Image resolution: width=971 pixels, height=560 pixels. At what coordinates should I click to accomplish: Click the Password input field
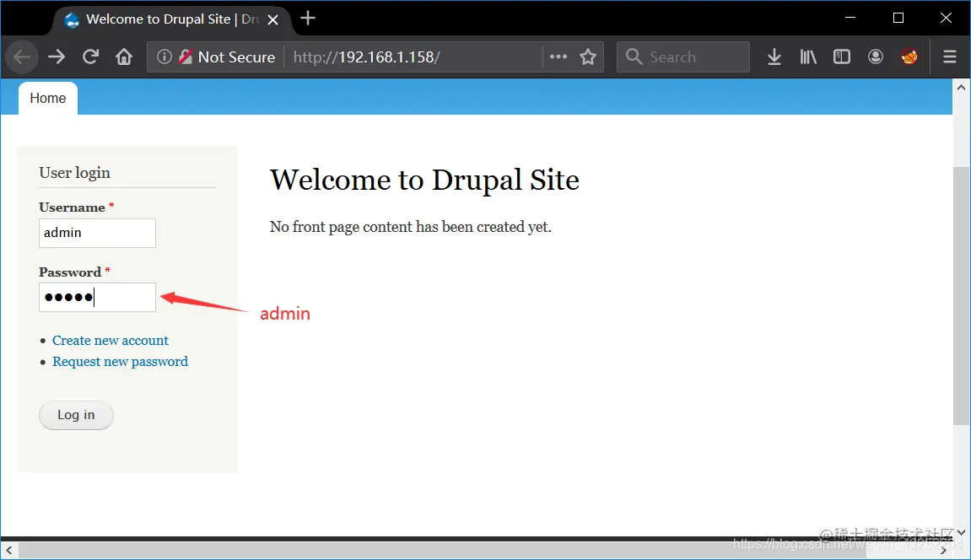pos(97,298)
